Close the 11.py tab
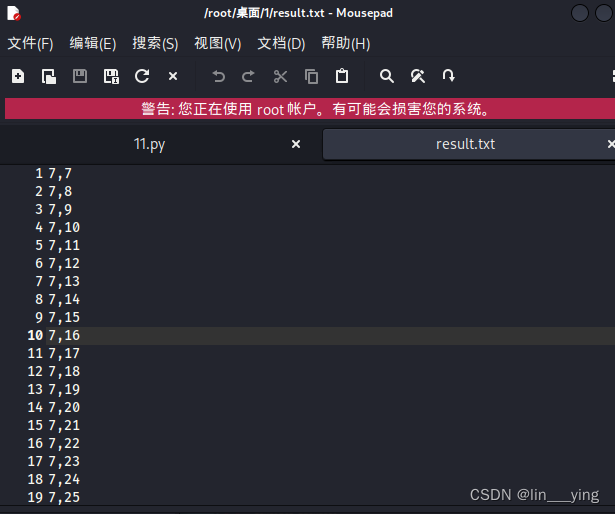This screenshot has height=514, width=615. (296, 144)
